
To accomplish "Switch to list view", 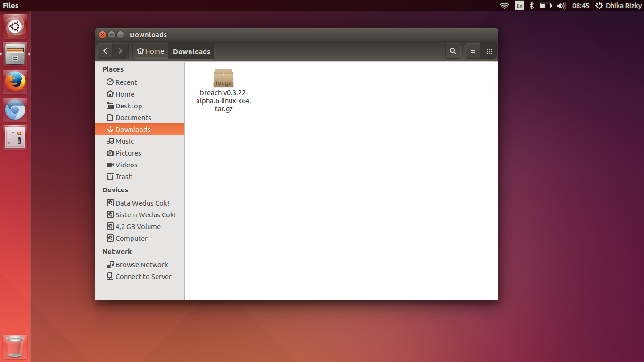I will click(473, 51).
